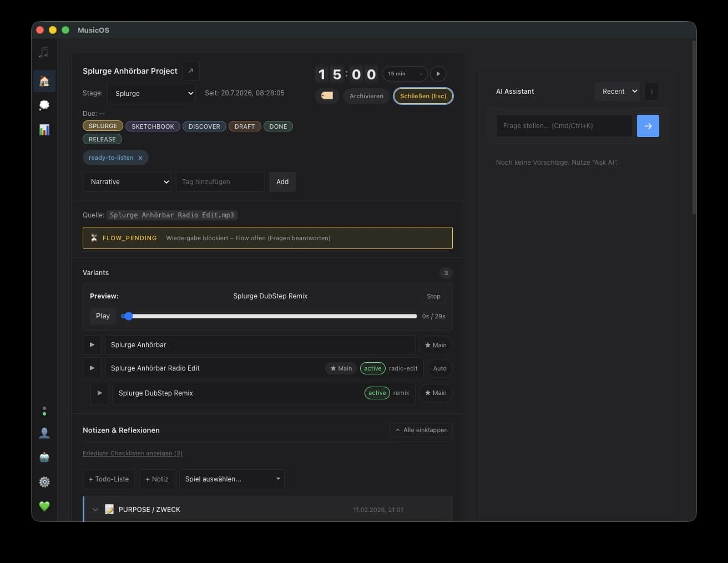This screenshot has width=728, height=563.
Task: Click the remix label text
Action: (x=401, y=393)
